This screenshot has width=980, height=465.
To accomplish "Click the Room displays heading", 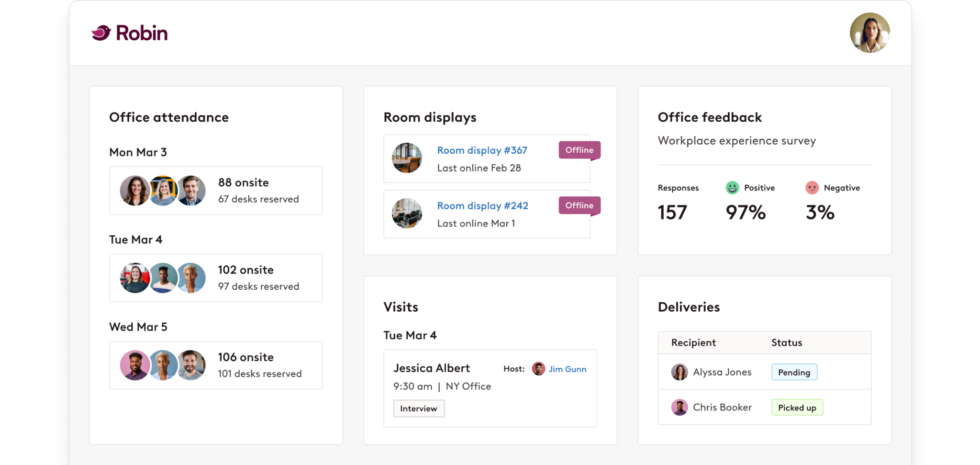I will [430, 118].
